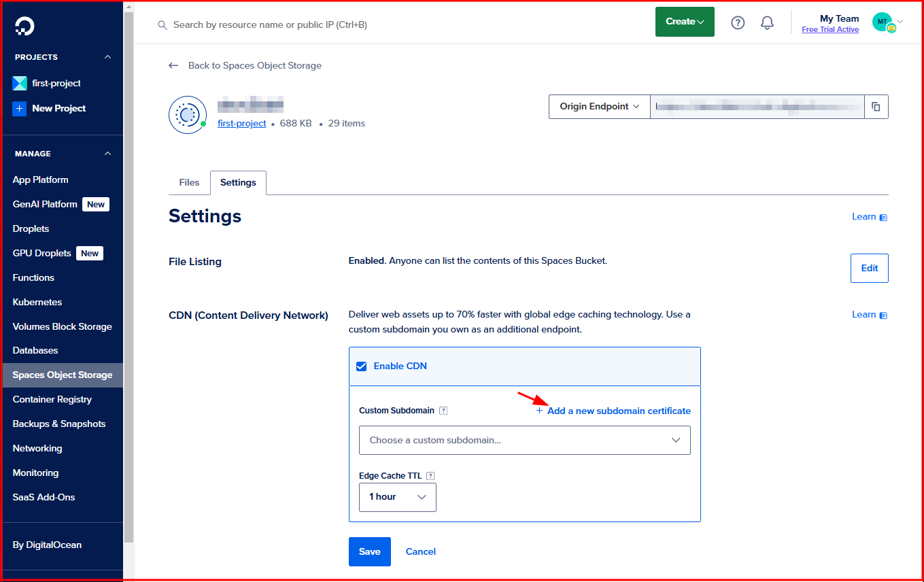Click the My Team label
Screen dimensions: 924x582
click(839, 18)
